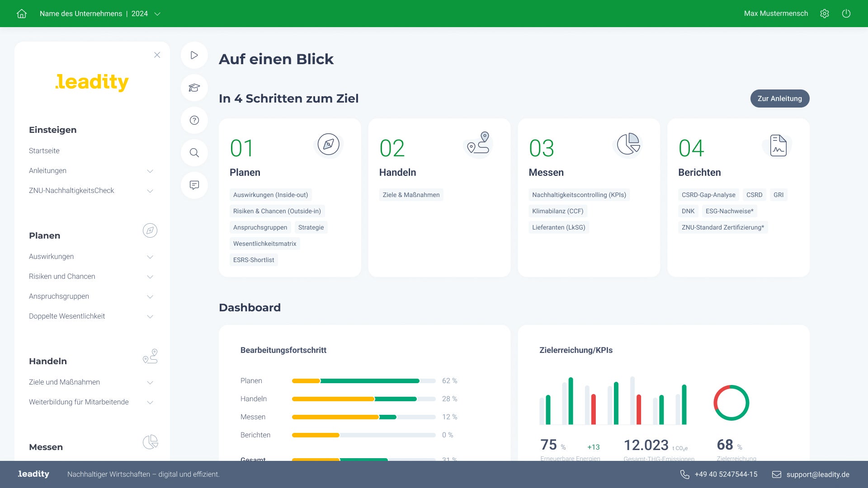Screen dimensions: 868x488
Task: Click the power logout icon
Action: coord(846,14)
